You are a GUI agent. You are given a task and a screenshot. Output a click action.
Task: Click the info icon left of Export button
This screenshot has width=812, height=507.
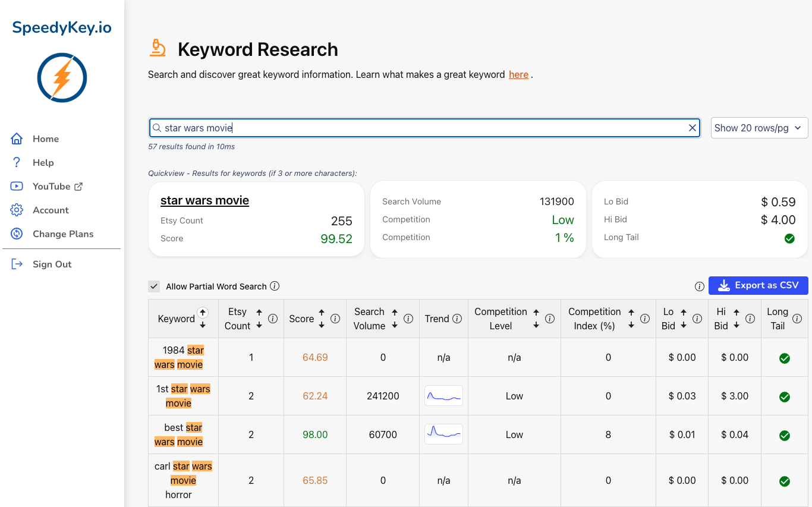click(700, 286)
